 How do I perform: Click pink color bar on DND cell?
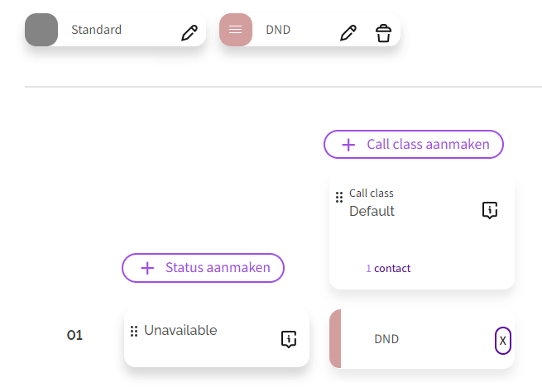point(335,339)
